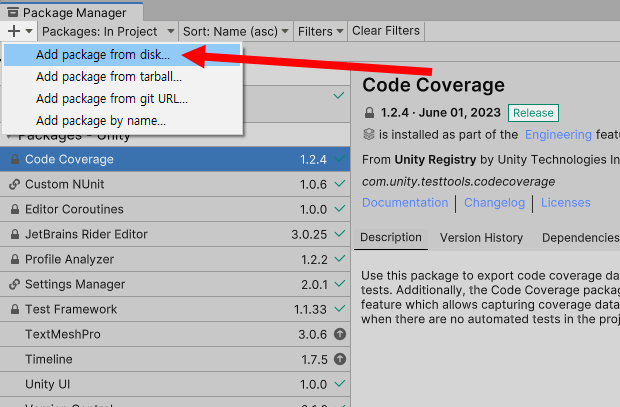Click the Code Coverage title in details
Image resolution: width=620 pixels, height=407 pixels.
click(433, 85)
